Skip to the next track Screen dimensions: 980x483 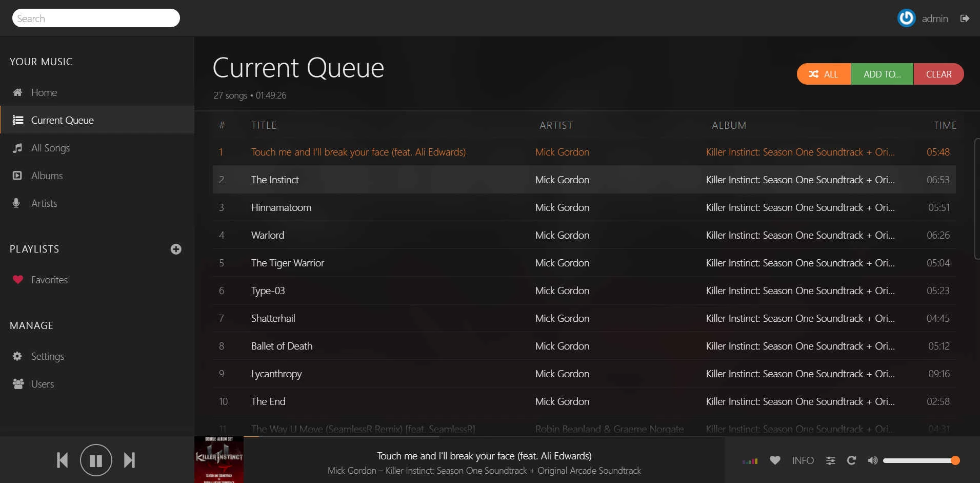click(x=130, y=460)
